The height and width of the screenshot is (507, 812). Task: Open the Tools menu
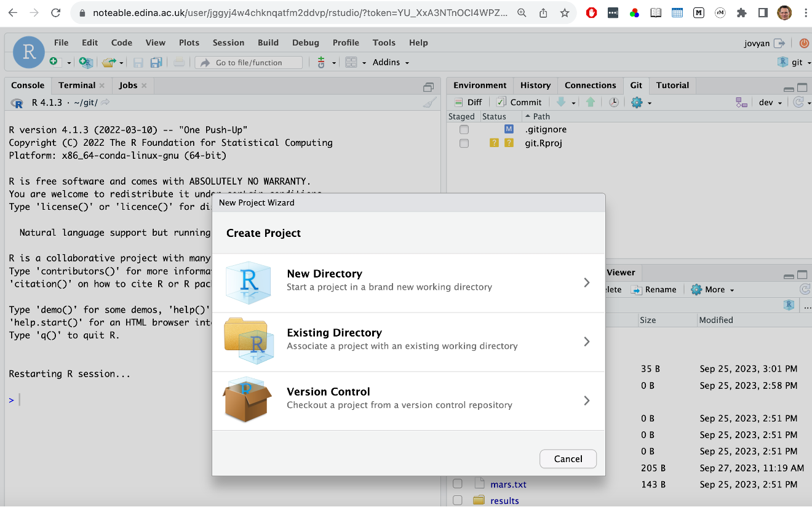click(384, 42)
